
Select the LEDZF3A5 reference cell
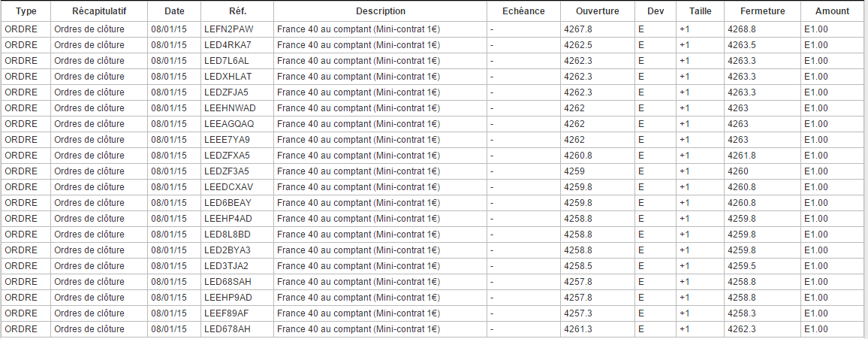point(227,171)
